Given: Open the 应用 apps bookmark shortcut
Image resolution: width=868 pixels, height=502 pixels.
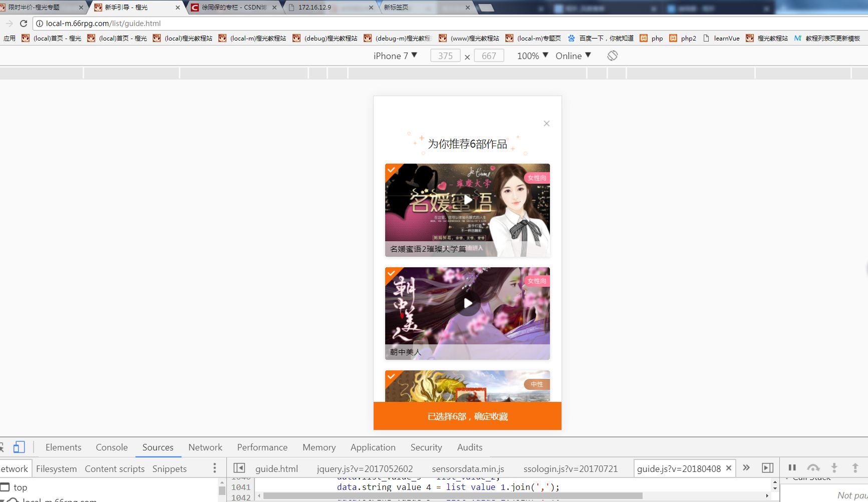Looking at the screenshot, I should pos(10,38).
